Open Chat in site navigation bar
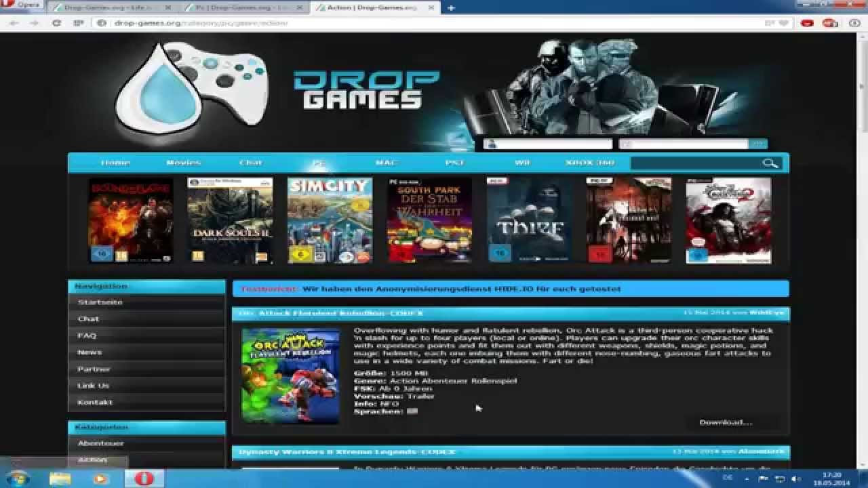This screenshot has width=868, height=488. point(250,163)
